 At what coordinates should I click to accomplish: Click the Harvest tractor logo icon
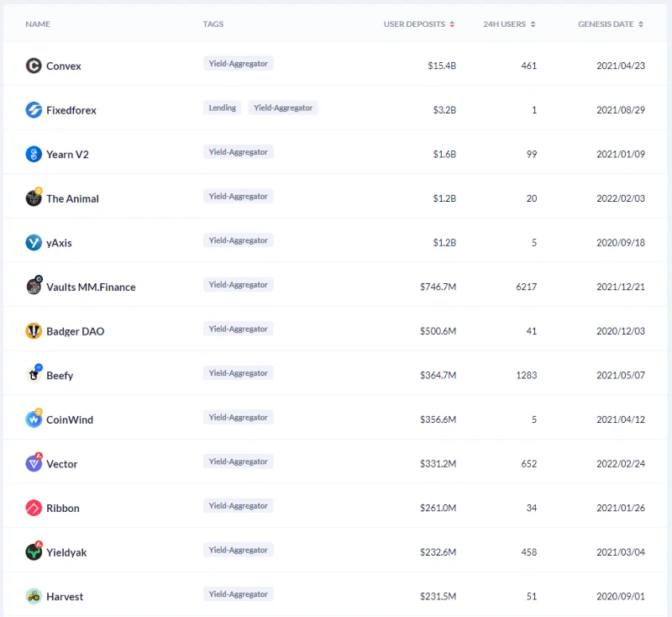[x=34, y=596]
